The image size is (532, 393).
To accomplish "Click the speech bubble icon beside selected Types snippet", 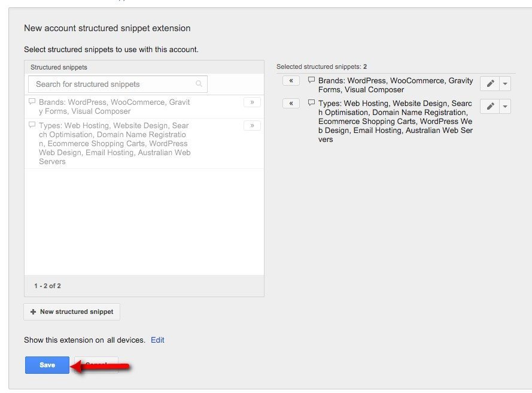I will (x=311, y=103).
